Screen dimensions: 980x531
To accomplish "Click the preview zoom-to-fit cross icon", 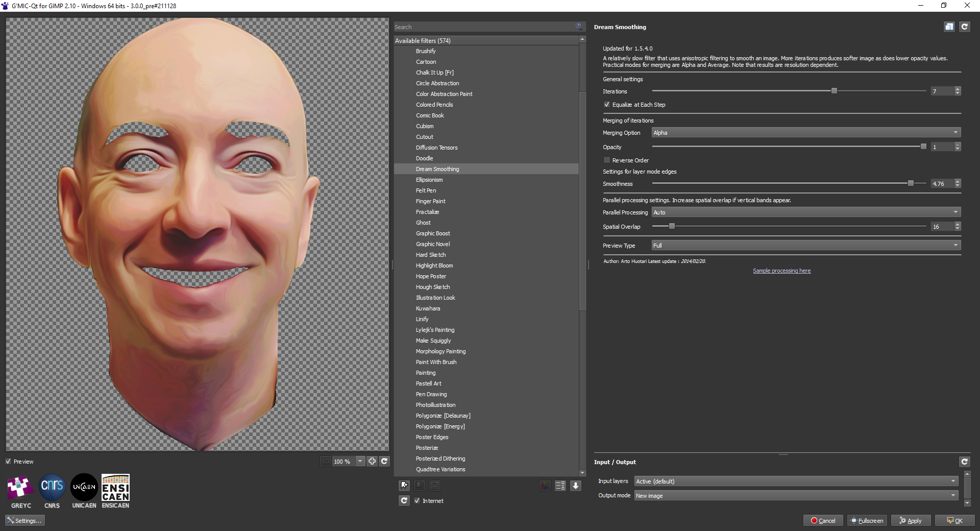I will (372, 461).
